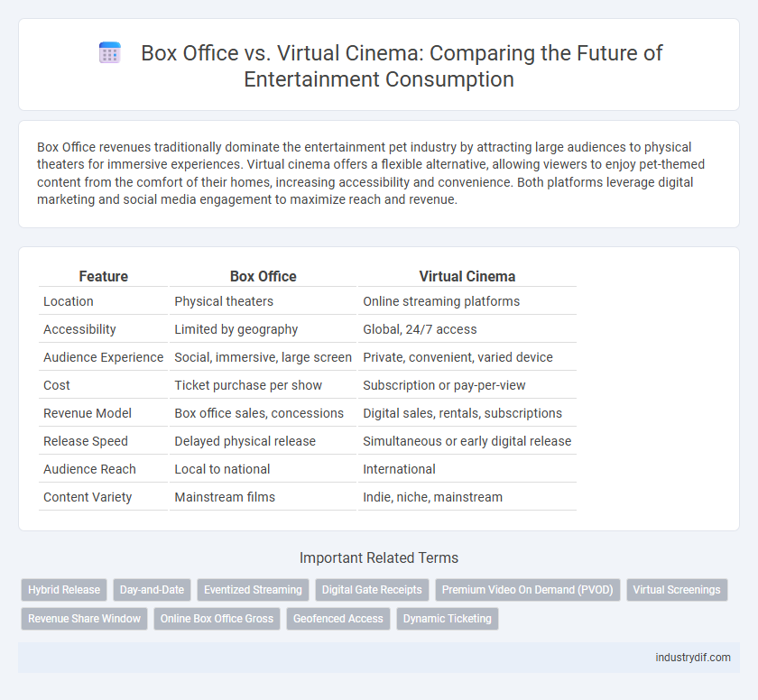Select the Location row label

click(x=69, y=301)
